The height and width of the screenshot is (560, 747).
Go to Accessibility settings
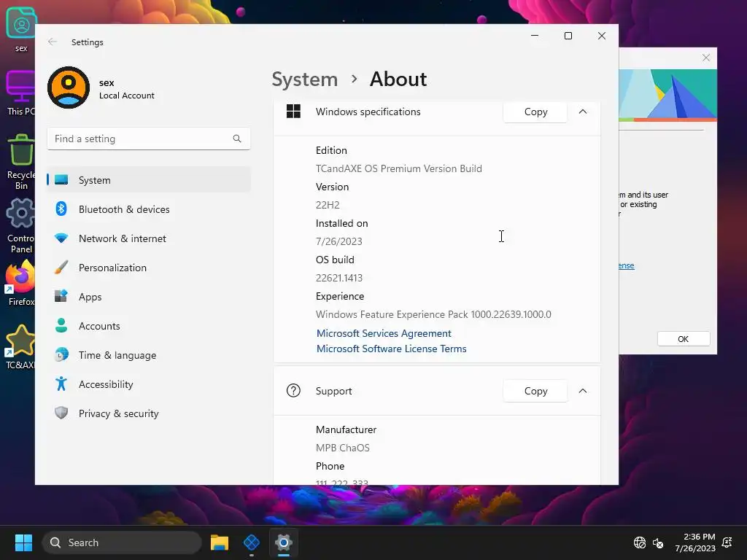click(149, 384)
